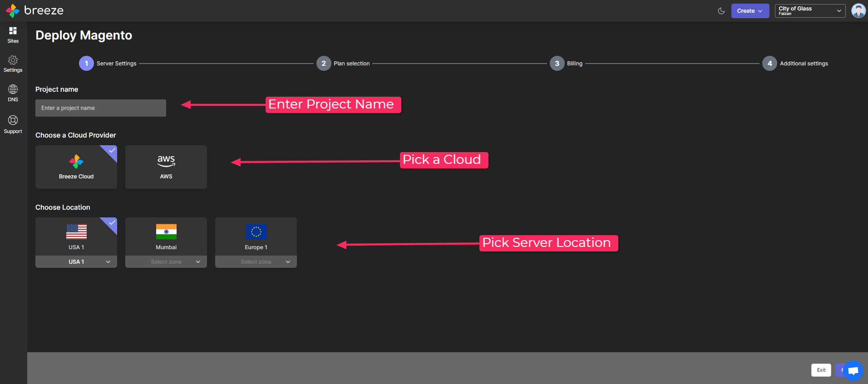
Task: Click the user profile avatar
Action: (x=858, y=11)
